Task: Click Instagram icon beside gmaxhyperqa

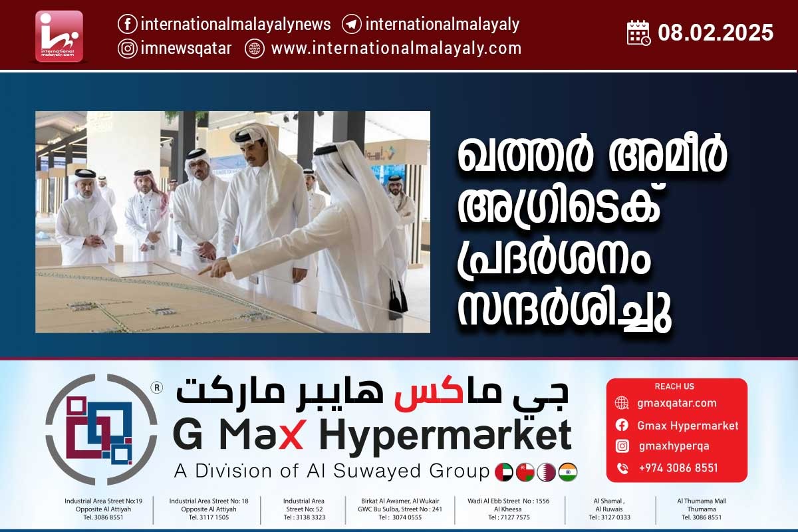Action: point(622,446)
